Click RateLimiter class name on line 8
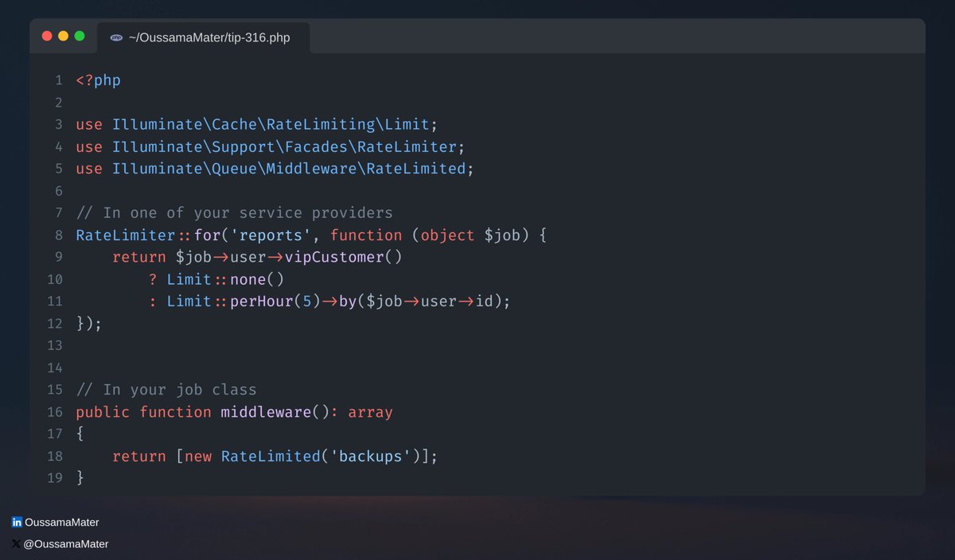The height and width of the screenshot is (560, 955). (126, 235)
